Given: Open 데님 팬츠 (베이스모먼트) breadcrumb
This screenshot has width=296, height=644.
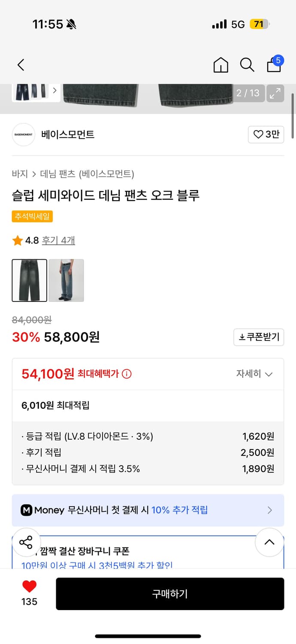Looking at the screenshot, I should [87, 174].
